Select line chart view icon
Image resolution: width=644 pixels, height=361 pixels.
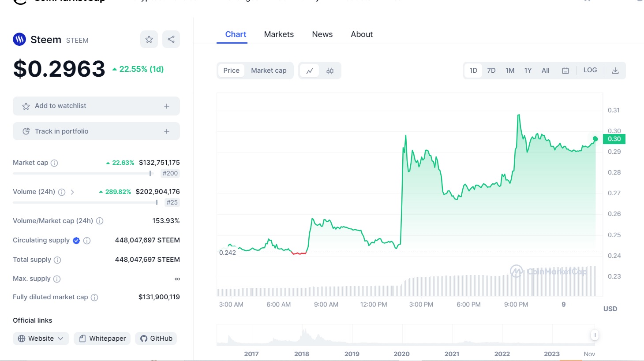click(310, 71)
